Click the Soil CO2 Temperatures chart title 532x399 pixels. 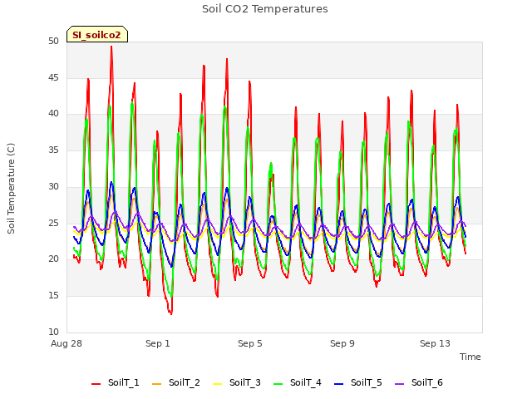265,9
